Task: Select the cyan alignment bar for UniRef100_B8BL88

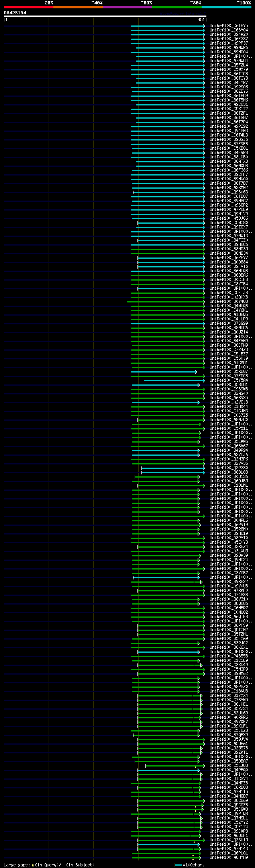Action: [173, 472]
